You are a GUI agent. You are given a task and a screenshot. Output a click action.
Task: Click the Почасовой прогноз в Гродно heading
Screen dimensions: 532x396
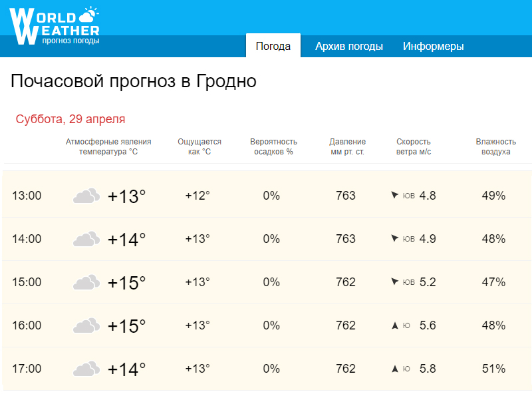[134, 82]
